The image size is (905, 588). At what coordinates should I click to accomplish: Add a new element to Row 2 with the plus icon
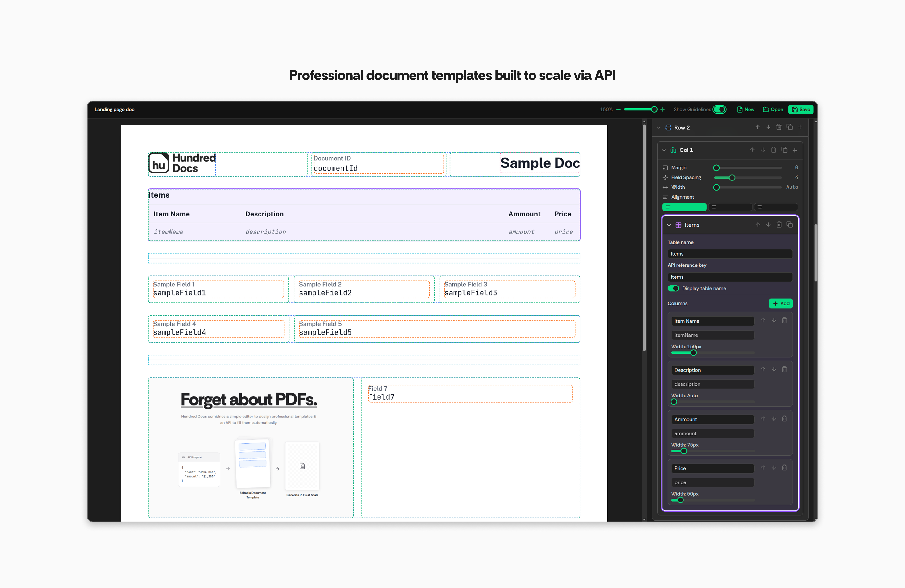click(x=800, y=127)
